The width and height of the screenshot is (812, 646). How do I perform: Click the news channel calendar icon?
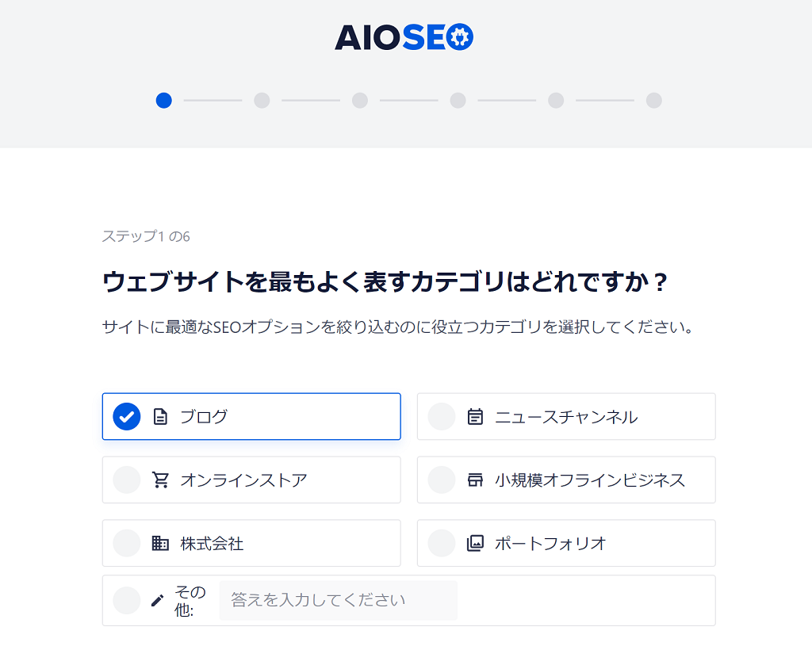(475, 416)
